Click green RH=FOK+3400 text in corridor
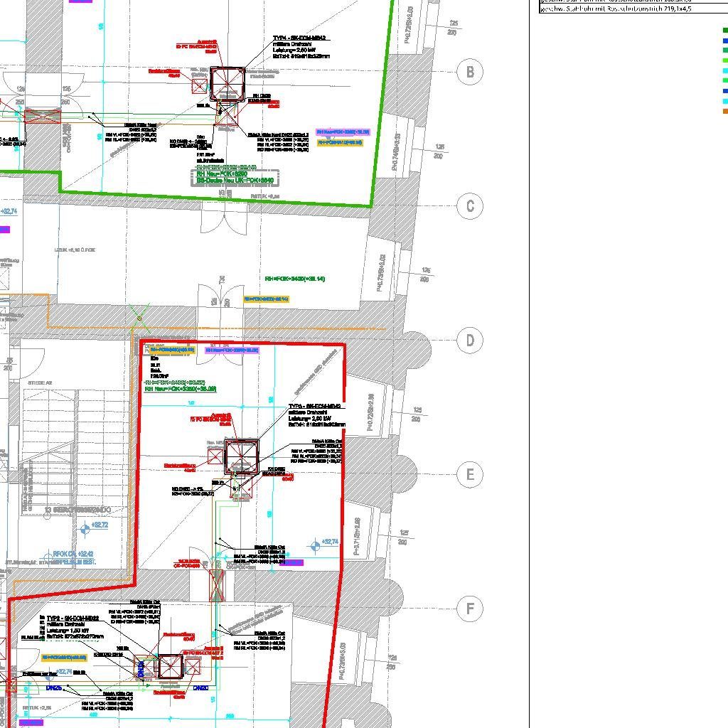728x728 pixels. click(294, 279)
